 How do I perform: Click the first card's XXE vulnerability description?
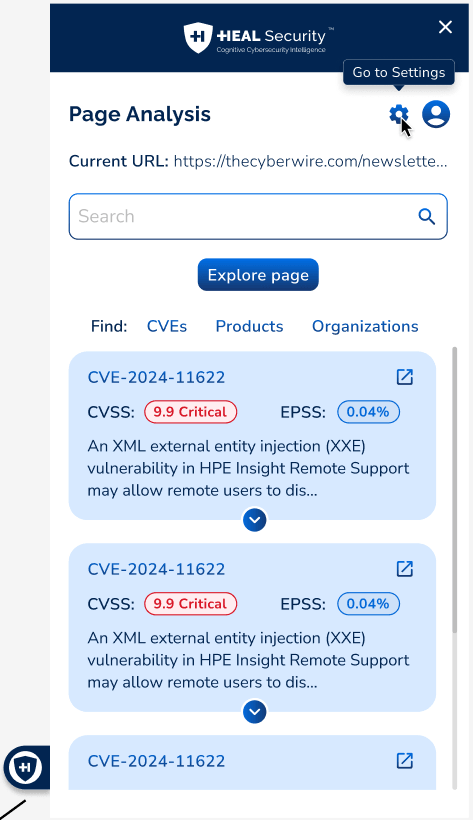(249, 469)
